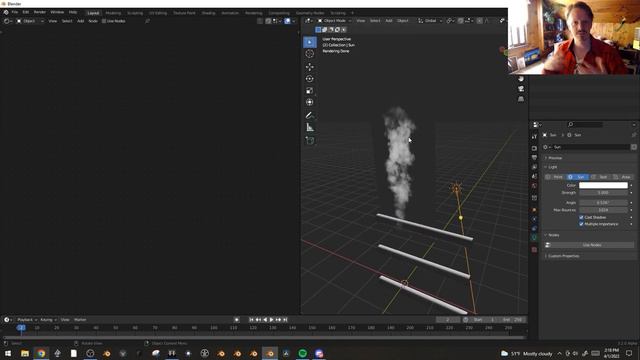Toggle Use Nodes checkbox in shader editor header
Viewport: 640px width, 360px height.
coord(104,21)
